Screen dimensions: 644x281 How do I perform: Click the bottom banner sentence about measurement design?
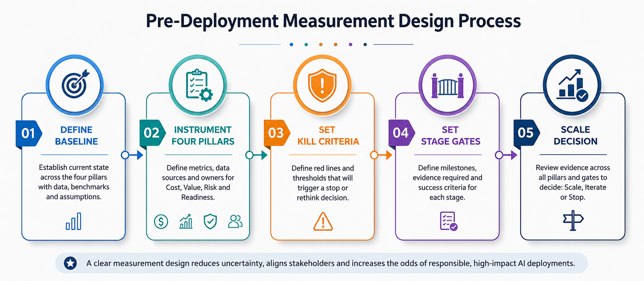[x=330, y=263]
